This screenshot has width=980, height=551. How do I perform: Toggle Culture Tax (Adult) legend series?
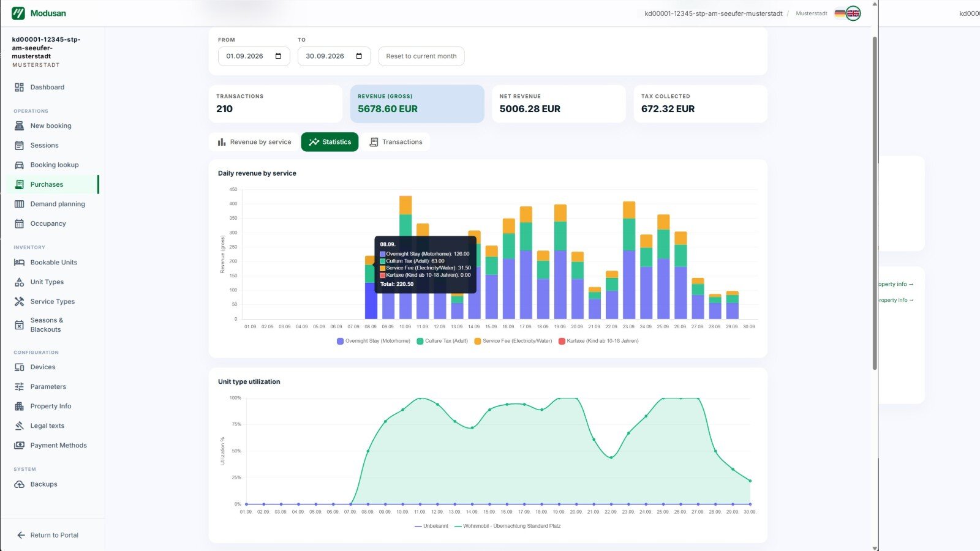442,341
